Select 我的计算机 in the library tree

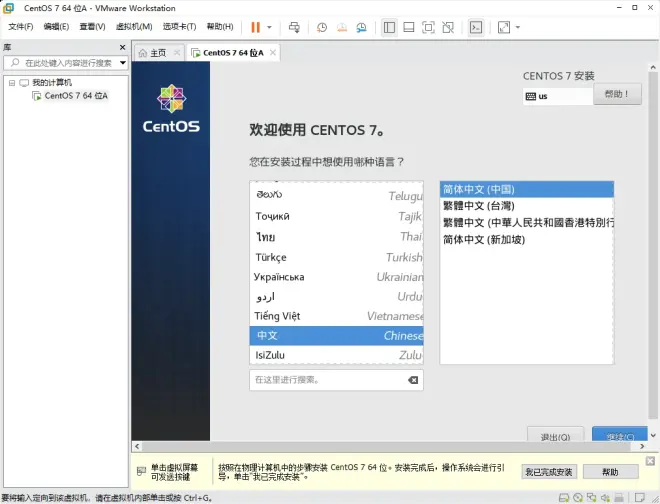pos(52,83)
